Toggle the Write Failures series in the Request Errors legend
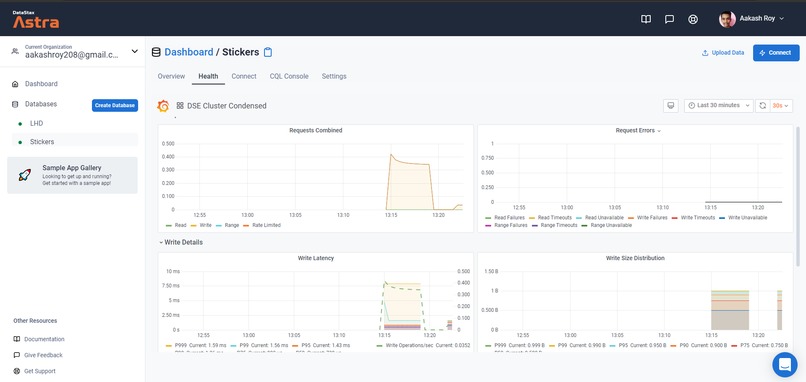The height and width of the screenshot is (382, 806). (648, 217)
